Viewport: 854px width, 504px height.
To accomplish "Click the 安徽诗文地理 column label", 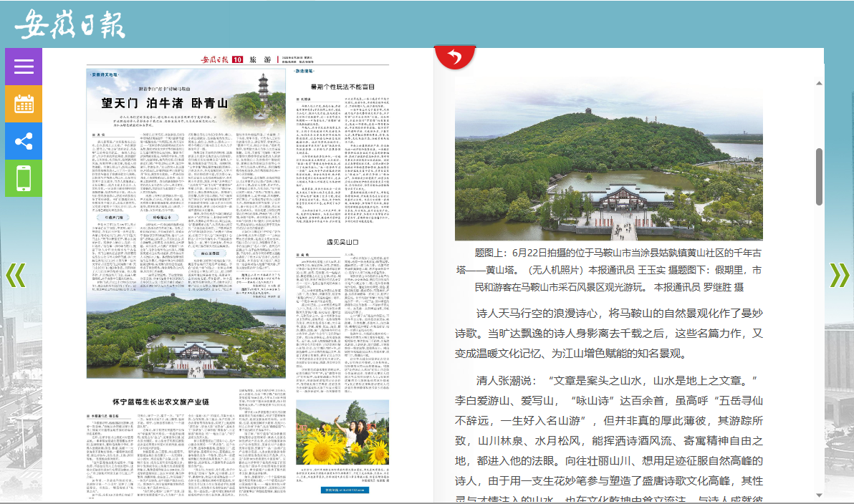I will [x=104, y=74].
